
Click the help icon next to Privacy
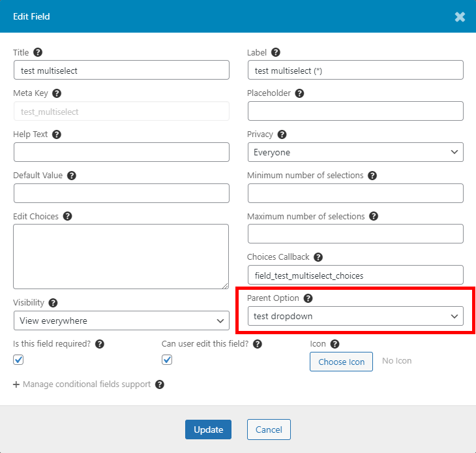pyautogui.click(x=282, y=134)
